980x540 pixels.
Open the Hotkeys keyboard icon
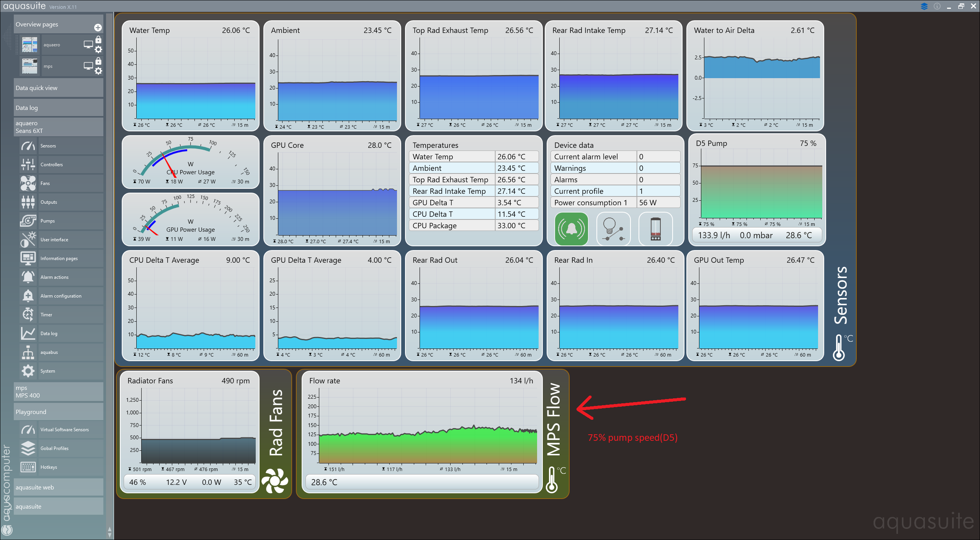coord(28,467)
